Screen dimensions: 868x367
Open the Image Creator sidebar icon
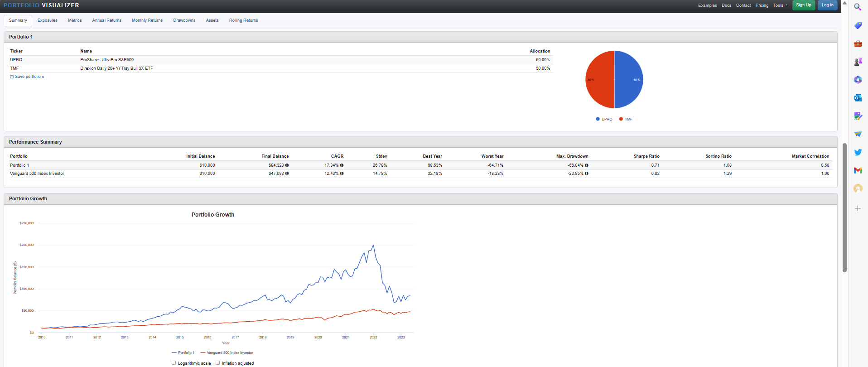pos(858,116)
